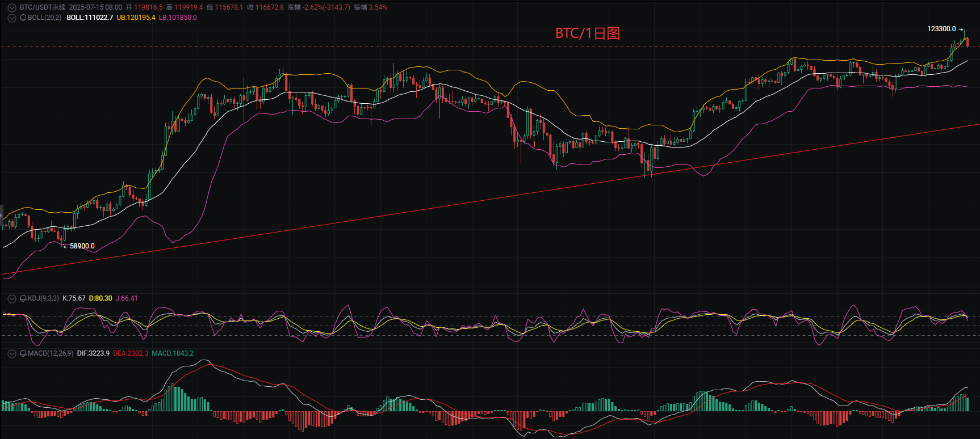The height and width of the screenshot is (439, 980).
Task: Collapse the MACD indicator chevron
Action: click(x=12, y=353)
